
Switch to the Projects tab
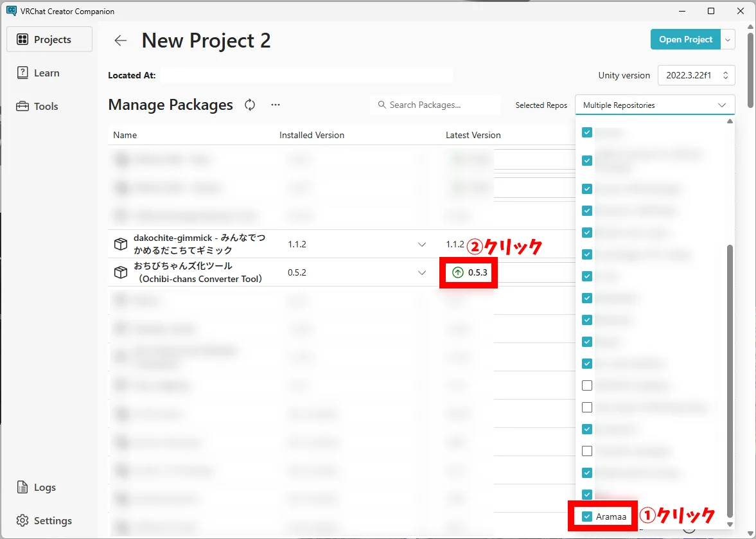pyautogui.click(x=49, y=39)
